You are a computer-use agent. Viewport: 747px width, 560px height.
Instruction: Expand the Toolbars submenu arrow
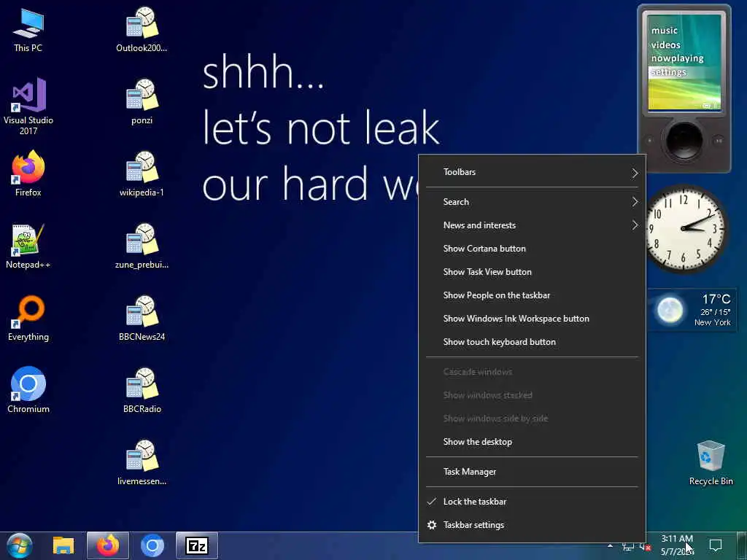click(x=635, y=174)
